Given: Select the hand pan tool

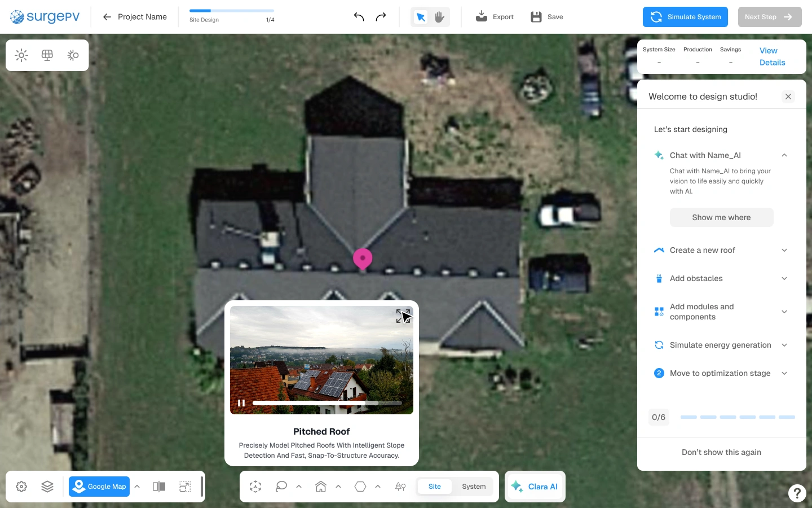Looking at the screenshot, I should click(x=440, y=17).
